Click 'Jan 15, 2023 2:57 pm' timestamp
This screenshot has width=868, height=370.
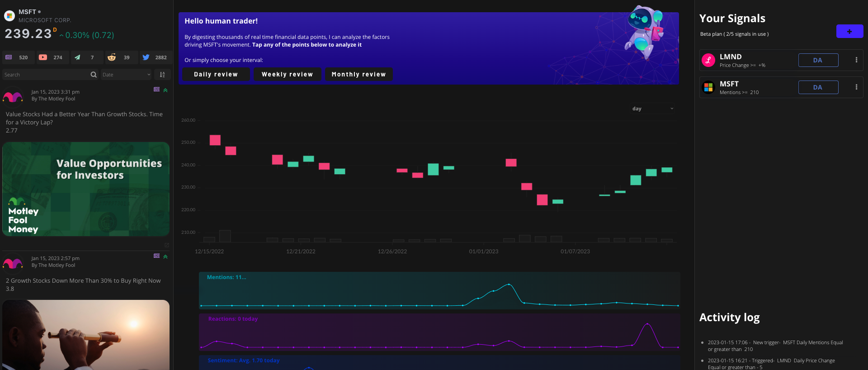point(55,258)
